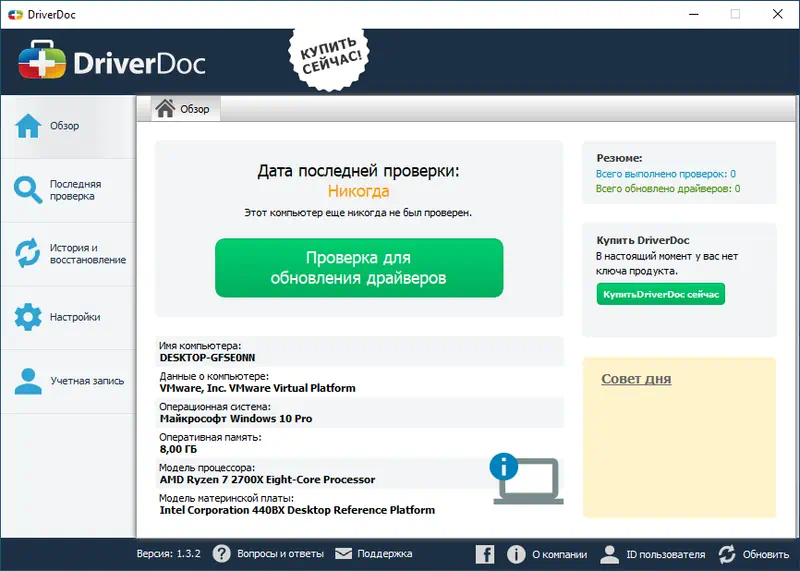Click the 8,00 ГБ memory value

tap(178, 450)
